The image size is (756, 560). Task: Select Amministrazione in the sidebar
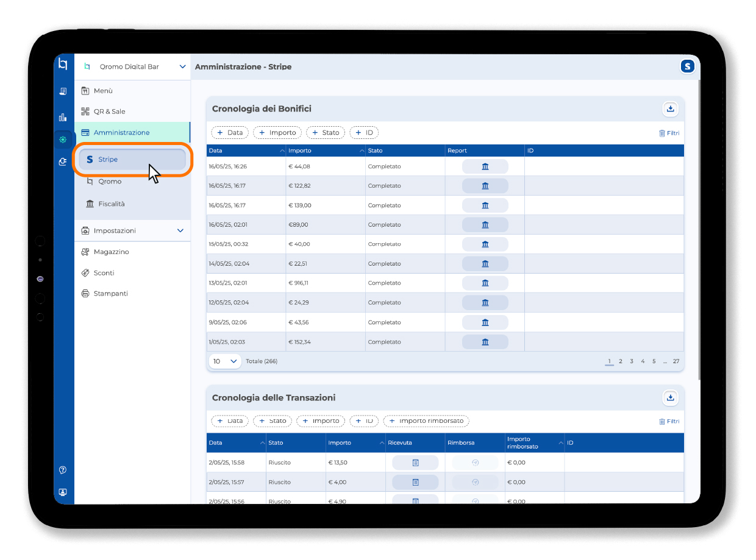(x=132, y=132)
